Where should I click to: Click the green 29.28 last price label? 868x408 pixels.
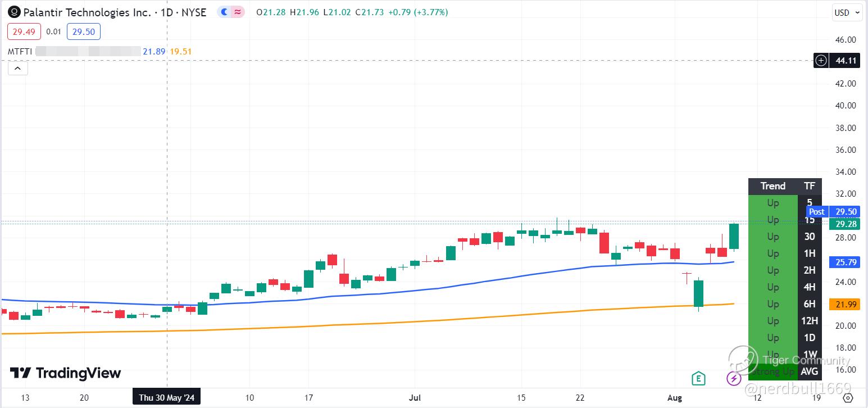coord(845,224)
